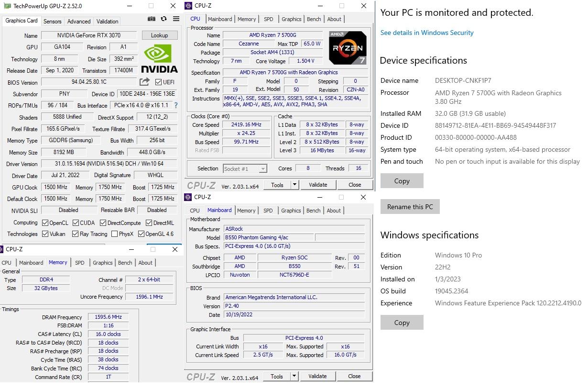Click the OS build value 19045.2364
This screenshot has width=588, height=391.
pos(452,291)
